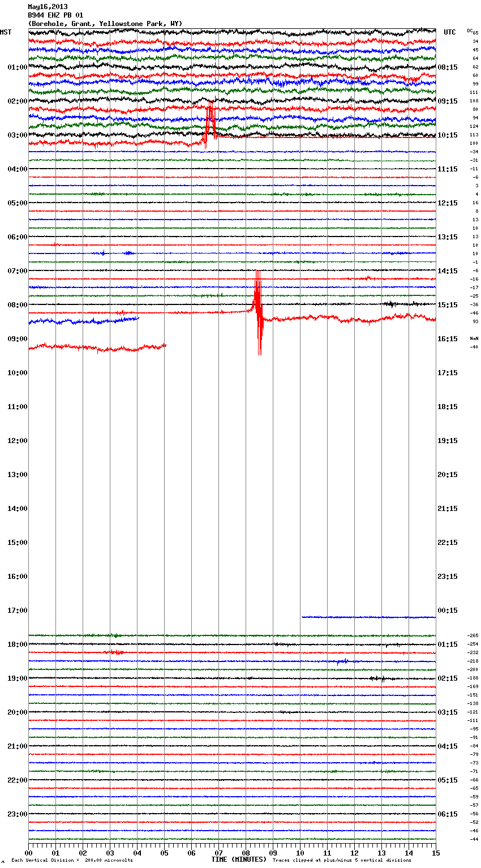Click the 23:00 MST time label
Screen dimensions: 481x868
tap(17, 814)
